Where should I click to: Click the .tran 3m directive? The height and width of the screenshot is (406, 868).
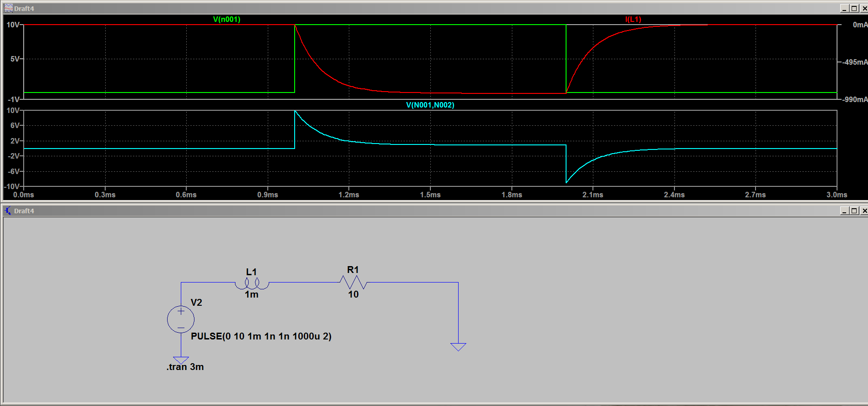click(x=185, y=367)
